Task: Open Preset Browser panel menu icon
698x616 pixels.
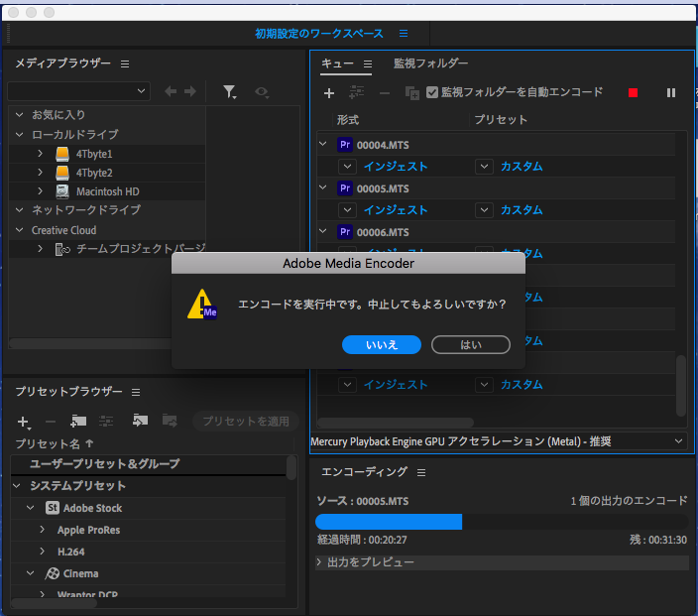Action: [136, 392]
